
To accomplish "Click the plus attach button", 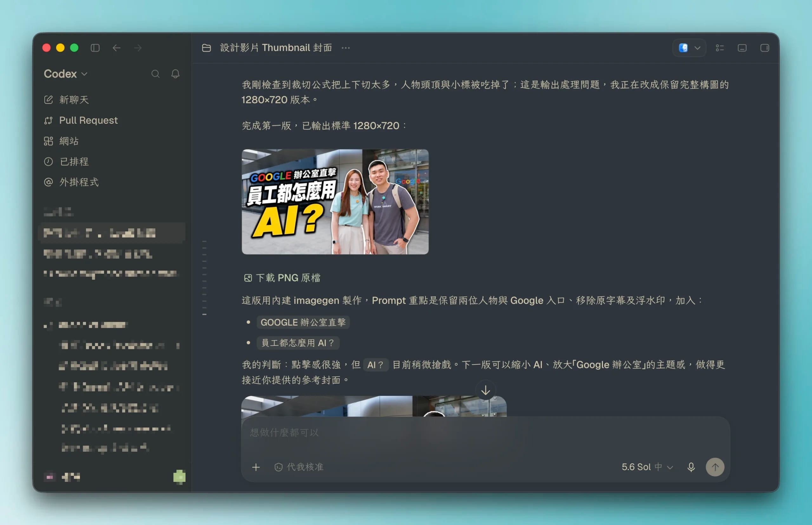I will (x=256, y=467).
